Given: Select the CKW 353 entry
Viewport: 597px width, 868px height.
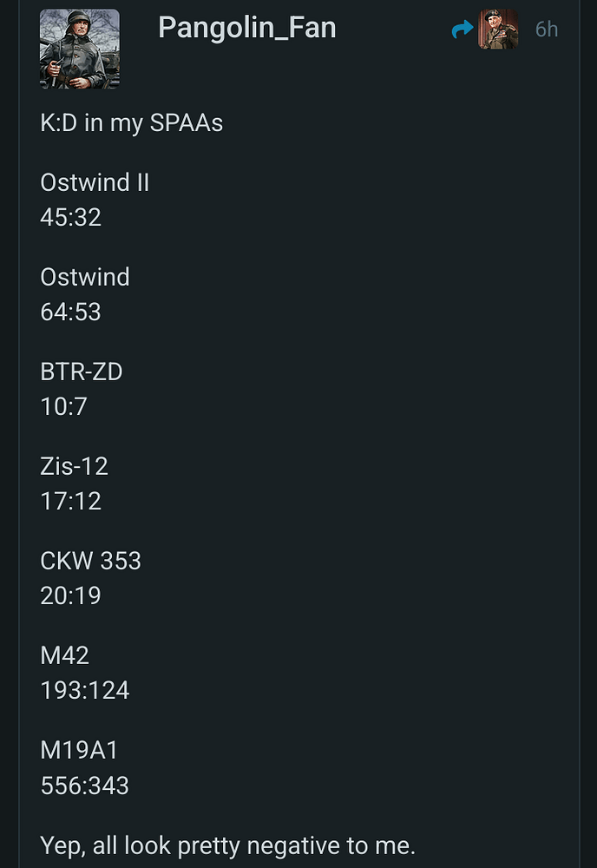Looking at the screenshot, I should point(90,562).
